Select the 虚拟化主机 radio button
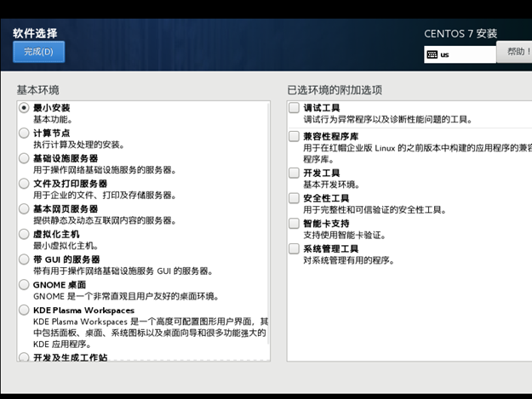This screenshot has height=399, width=532. [x=24, y=234]
